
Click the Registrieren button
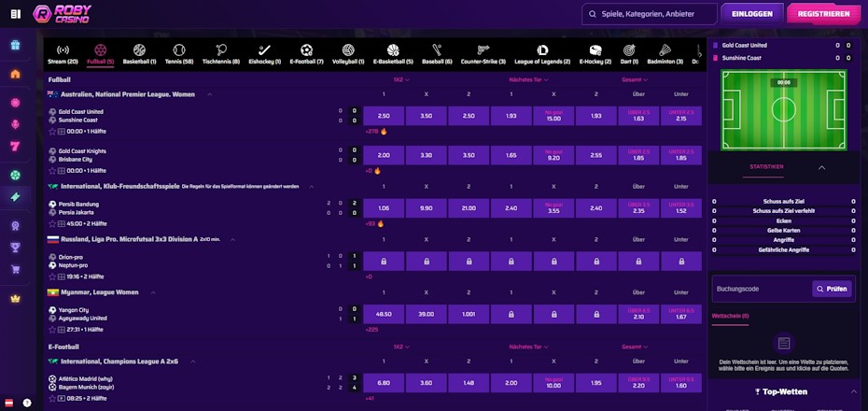824,14
